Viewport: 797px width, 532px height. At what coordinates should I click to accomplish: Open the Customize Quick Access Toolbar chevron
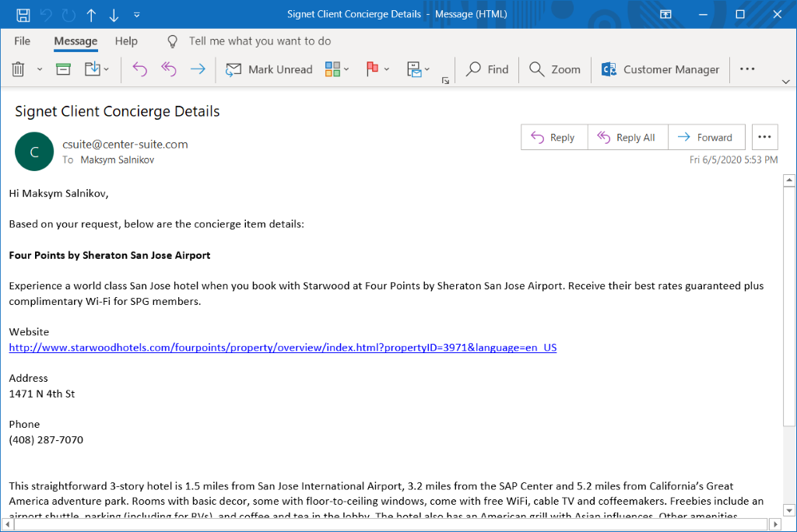coord(138,14)
